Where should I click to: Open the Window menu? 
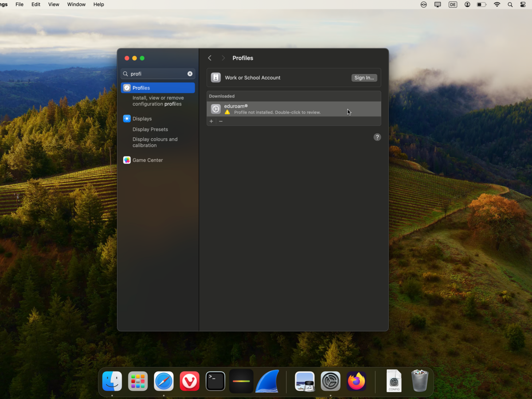click(x=76, y=4)
